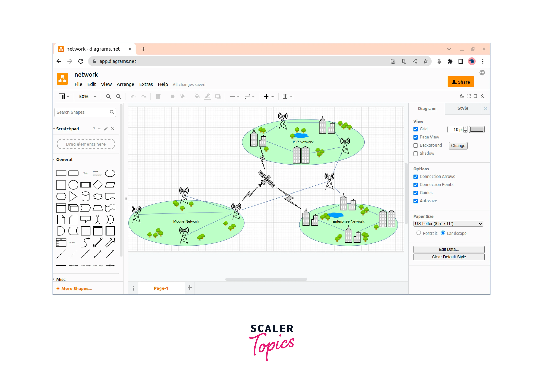Enable the Shadow checkbox
The height and width of the screenshot is (392, 543).
[x=416, y=154]
